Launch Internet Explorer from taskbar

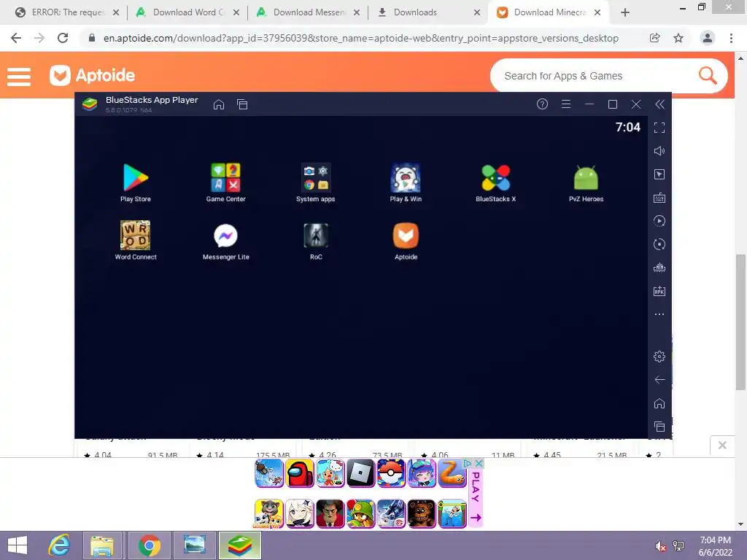tap(60, 545)
